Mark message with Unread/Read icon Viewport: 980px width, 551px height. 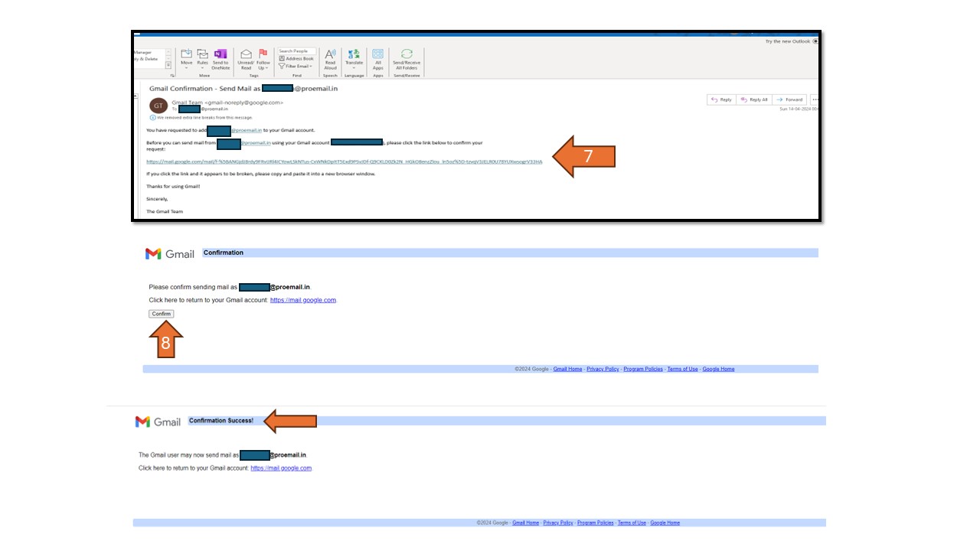[246, 60]
